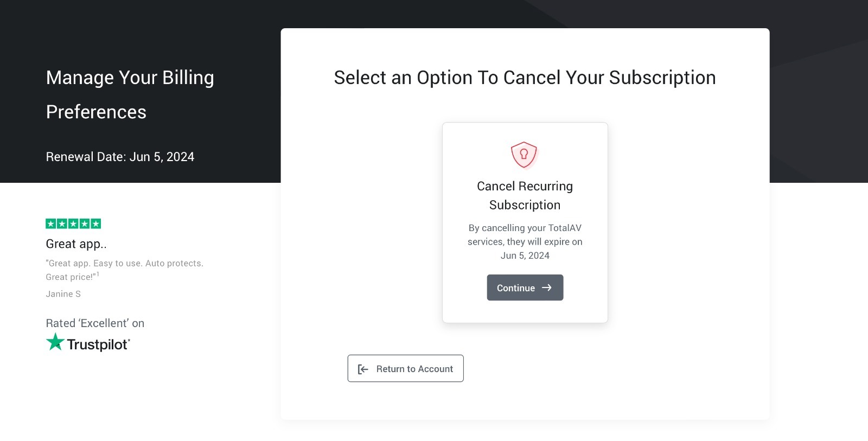Screen dimensions: 868x441
Task: Return to Account button
Action: pos(405,368)
